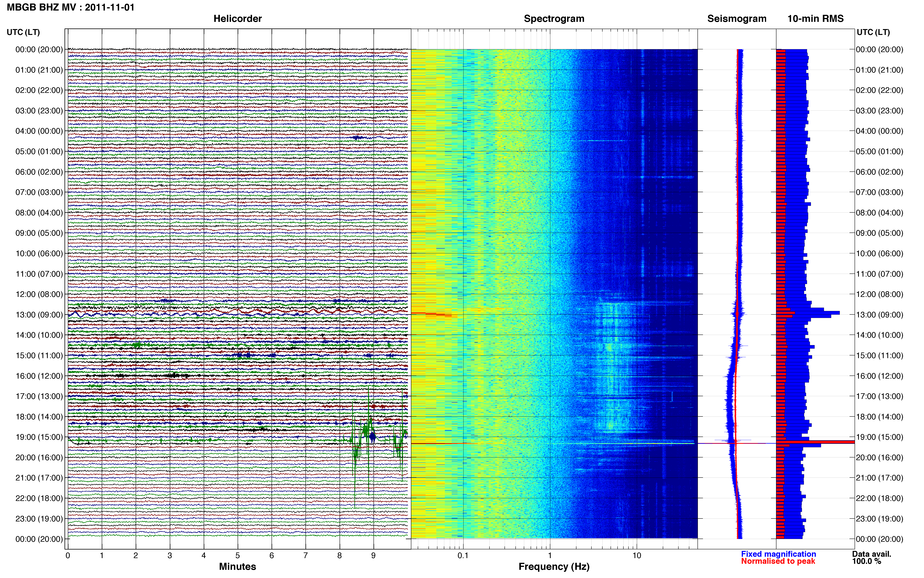Click the '9' tick on the Minutes axis
924x578 pixels.
(x=373, y=556)
